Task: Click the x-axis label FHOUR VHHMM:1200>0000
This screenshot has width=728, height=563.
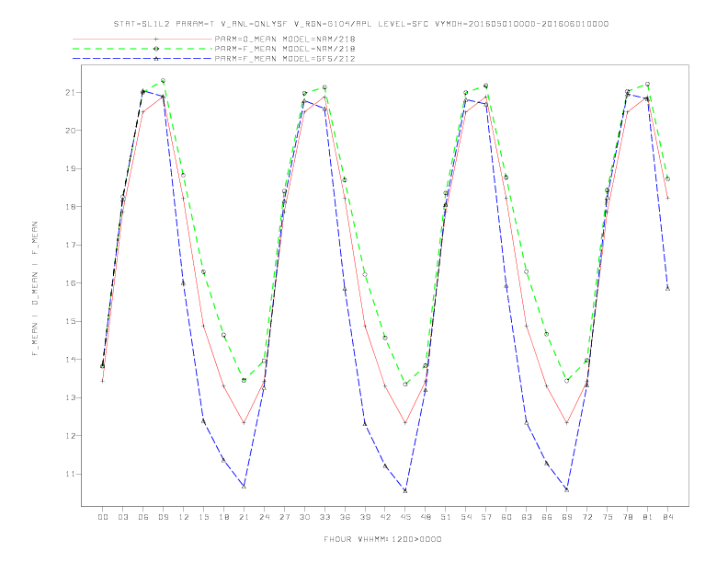Action: click(x=382, y=539)
